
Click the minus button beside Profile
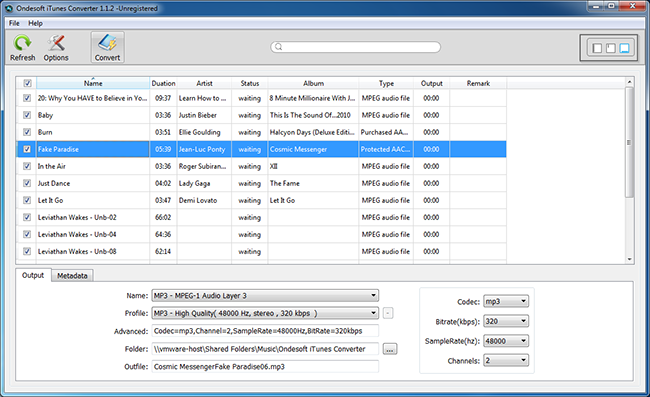(x=388, y=313)
